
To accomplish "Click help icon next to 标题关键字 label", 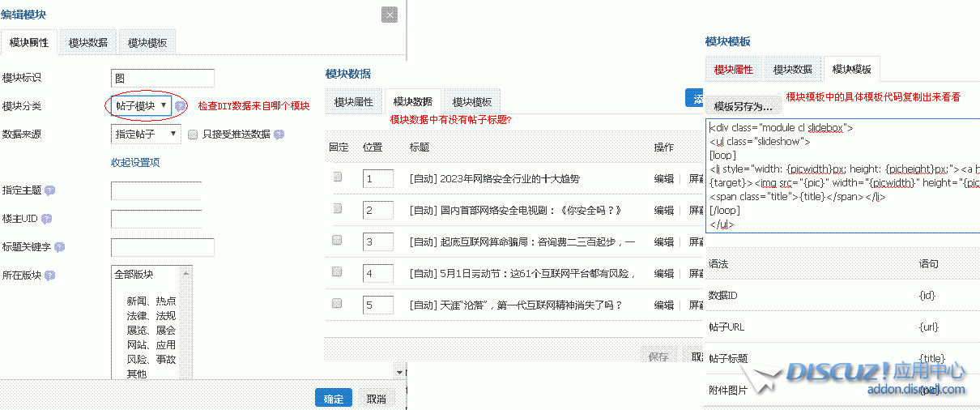I will pyautogui.click(x=59, y=247).
